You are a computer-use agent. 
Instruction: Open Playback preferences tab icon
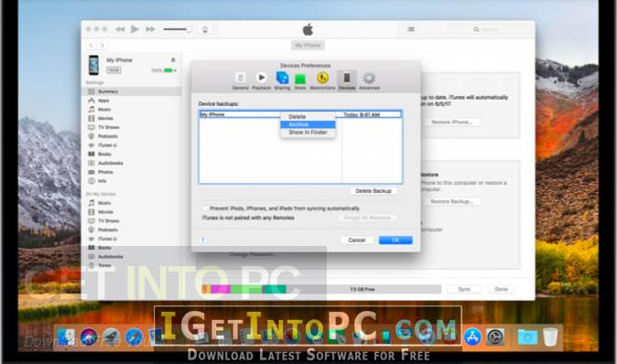click(261, 80)
